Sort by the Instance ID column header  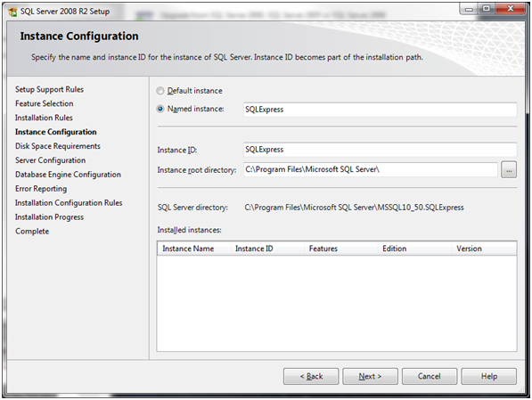click(x=267, y=249)
